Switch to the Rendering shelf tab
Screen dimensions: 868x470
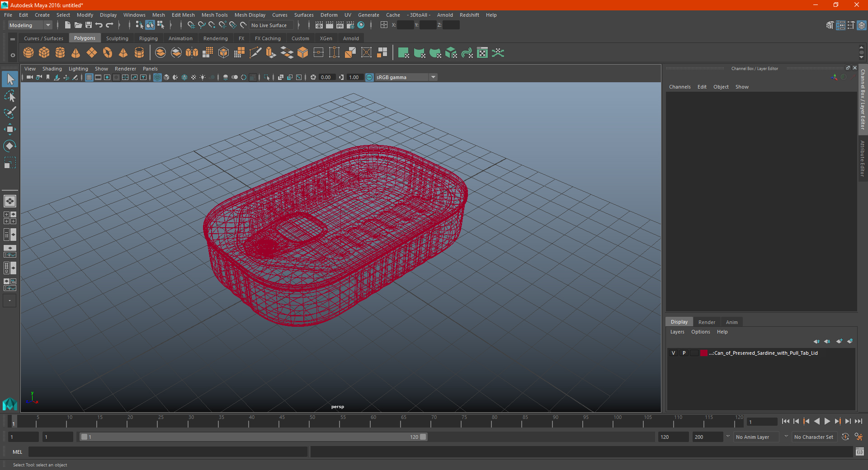pos(216,38)
